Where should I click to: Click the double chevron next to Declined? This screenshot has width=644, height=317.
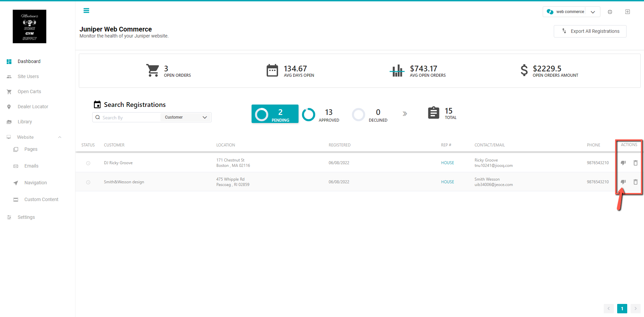pos(405,114)
